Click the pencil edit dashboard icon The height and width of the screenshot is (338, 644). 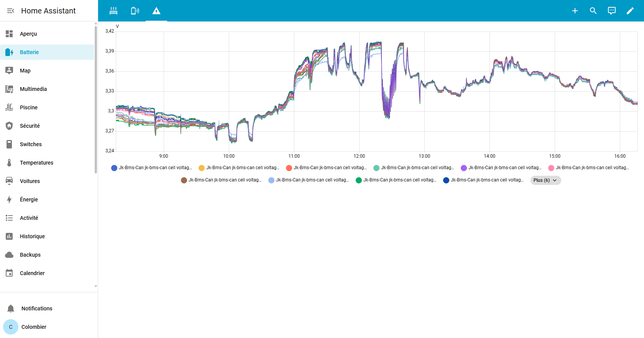(x=630, y=11)
